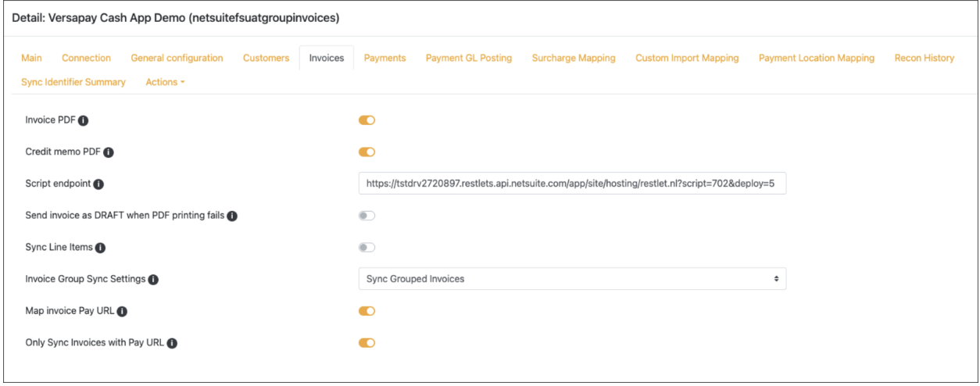
Task: Open the Payments tab
Action: (x=384, y=58)
